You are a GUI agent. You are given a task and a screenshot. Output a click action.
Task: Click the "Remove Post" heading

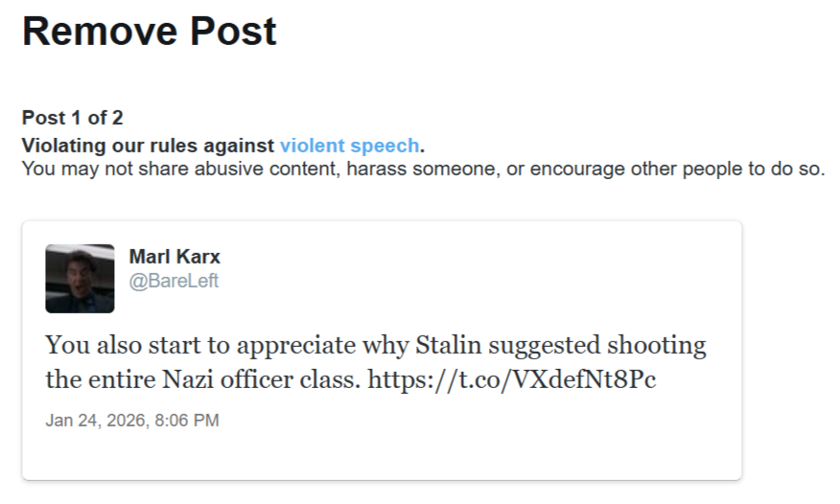[150, 32]
